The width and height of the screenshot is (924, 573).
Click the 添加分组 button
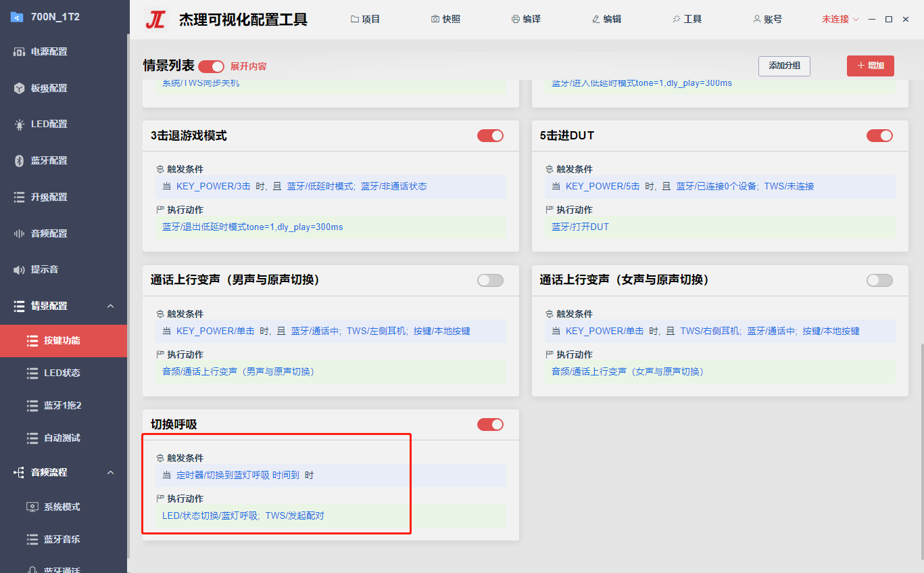tap(784, 66)
